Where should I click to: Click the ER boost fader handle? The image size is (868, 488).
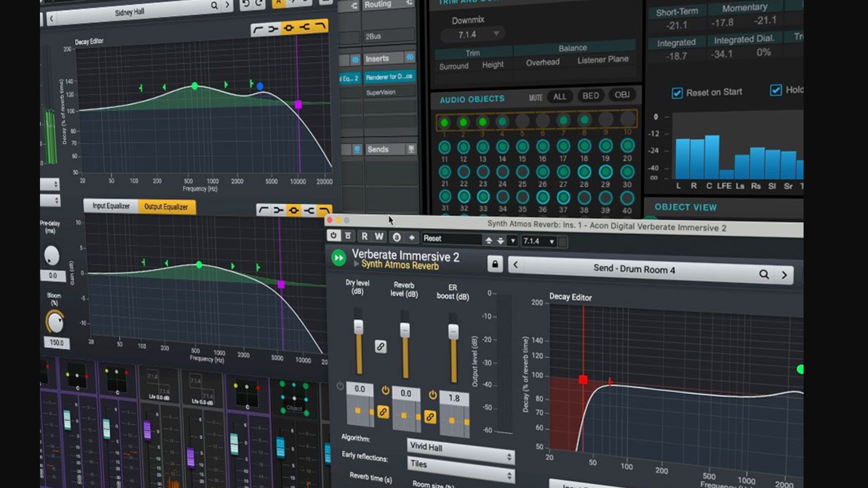[453, 331]
